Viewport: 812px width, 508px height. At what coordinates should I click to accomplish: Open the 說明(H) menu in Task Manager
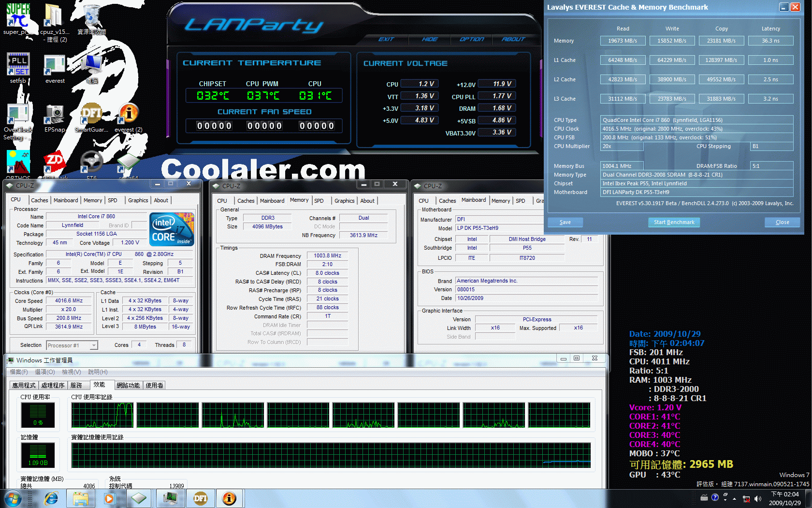98,372
